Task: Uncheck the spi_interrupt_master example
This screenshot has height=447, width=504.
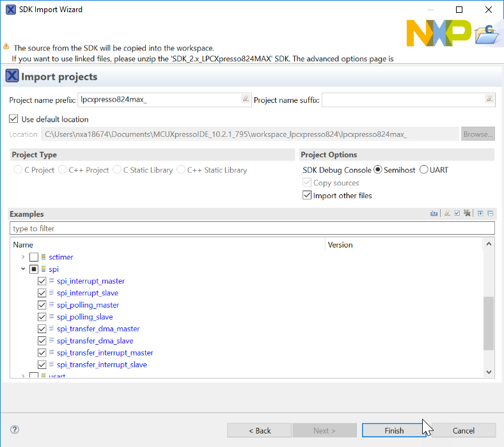Action: pyautogui.click(x=42, y=281)
